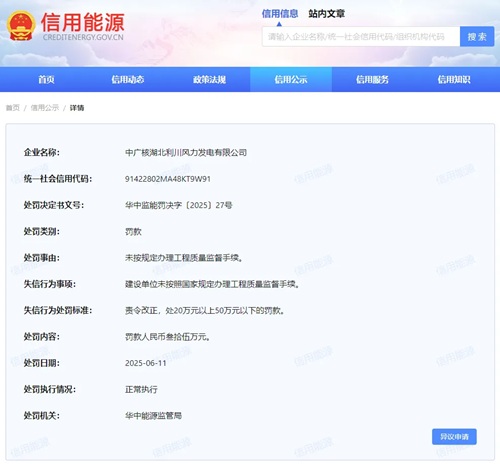Viewport: 500px width, 464px height.
Task: Switch to the 站内文章 search tab
Action: point(326,14)
